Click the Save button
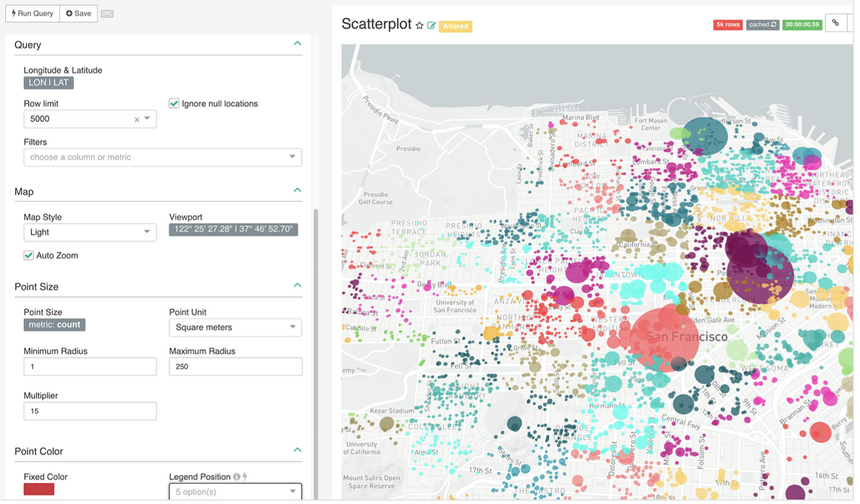 coord(78,13)
